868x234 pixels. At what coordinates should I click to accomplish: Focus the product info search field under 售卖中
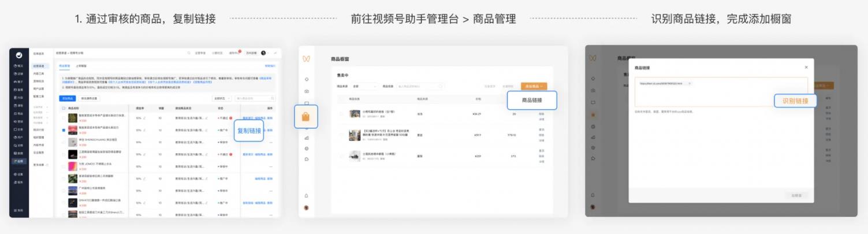pyautogui.click(x=420, y=86)
